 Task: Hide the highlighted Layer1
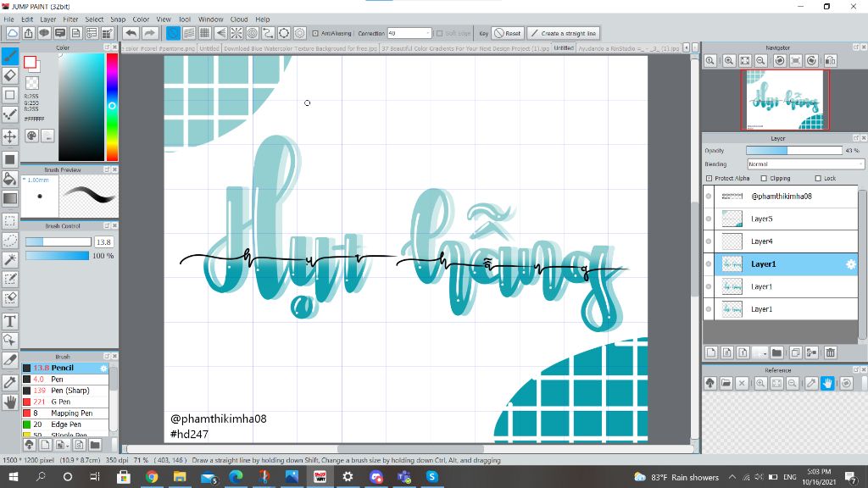click(x=709, y=264)
